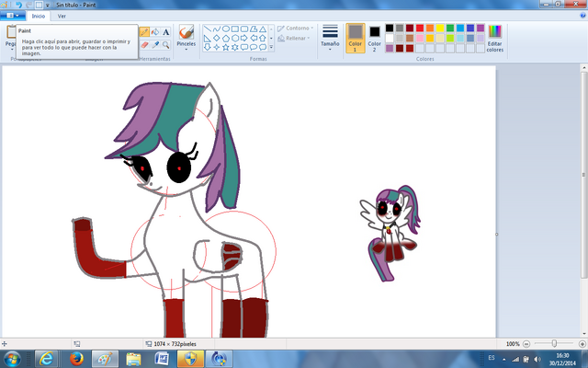Screen dimensions: 588x368
Task: Expand the shapes gallery more arrow
Action: click(271, 47)
